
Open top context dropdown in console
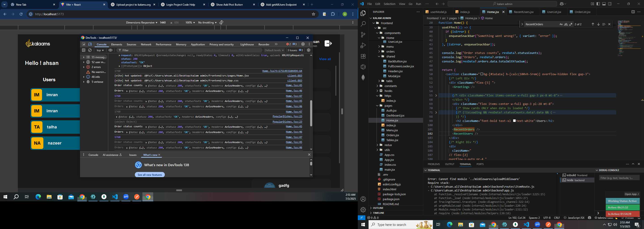100,50
